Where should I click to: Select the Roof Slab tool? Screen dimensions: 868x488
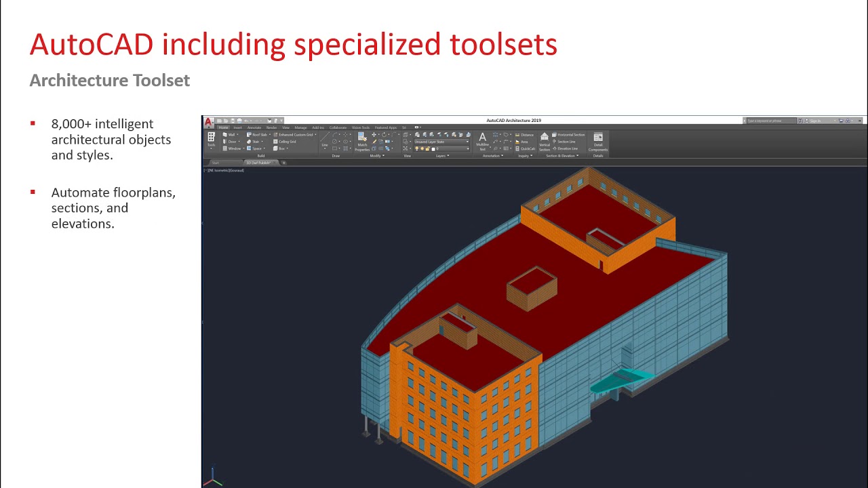257,135
